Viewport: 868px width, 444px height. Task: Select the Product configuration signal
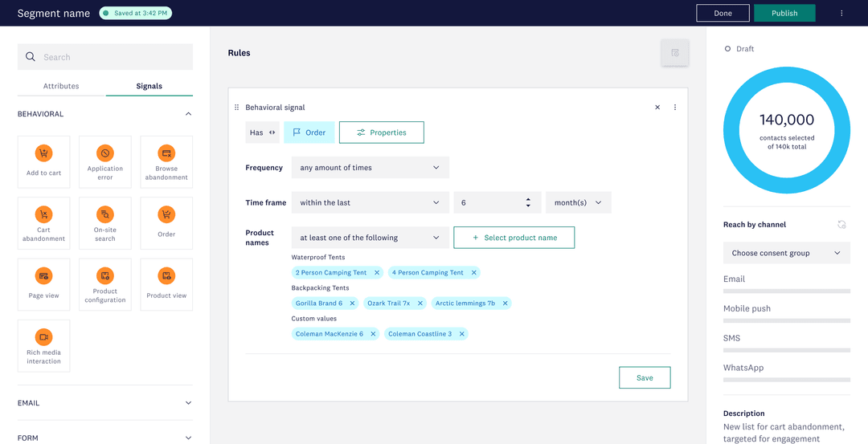tap(105, 284)
